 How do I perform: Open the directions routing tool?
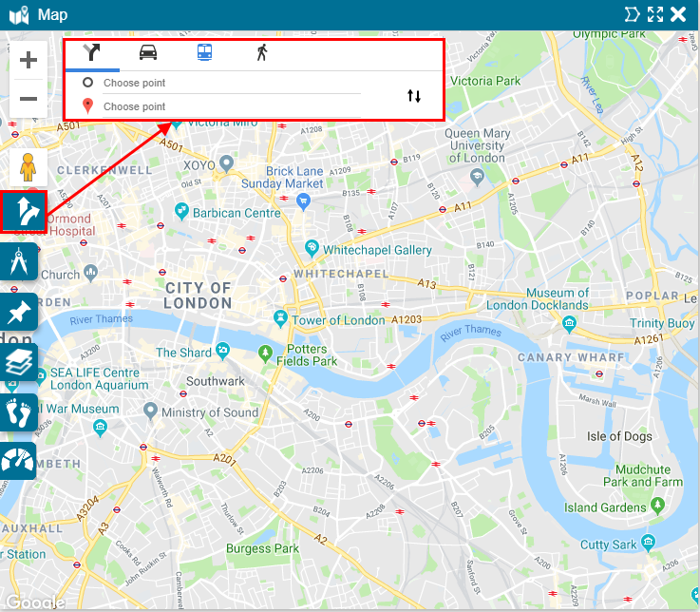[x=24, y=212]
